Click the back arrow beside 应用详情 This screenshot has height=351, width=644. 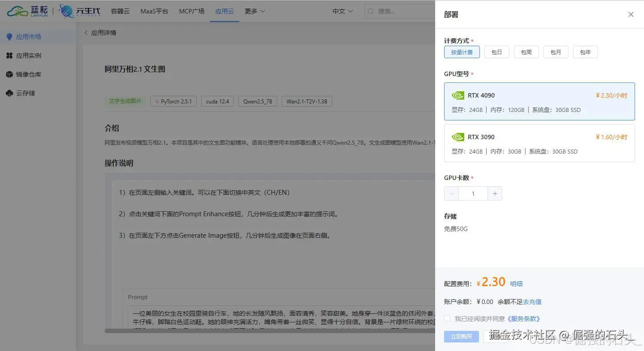coord(85,32)
